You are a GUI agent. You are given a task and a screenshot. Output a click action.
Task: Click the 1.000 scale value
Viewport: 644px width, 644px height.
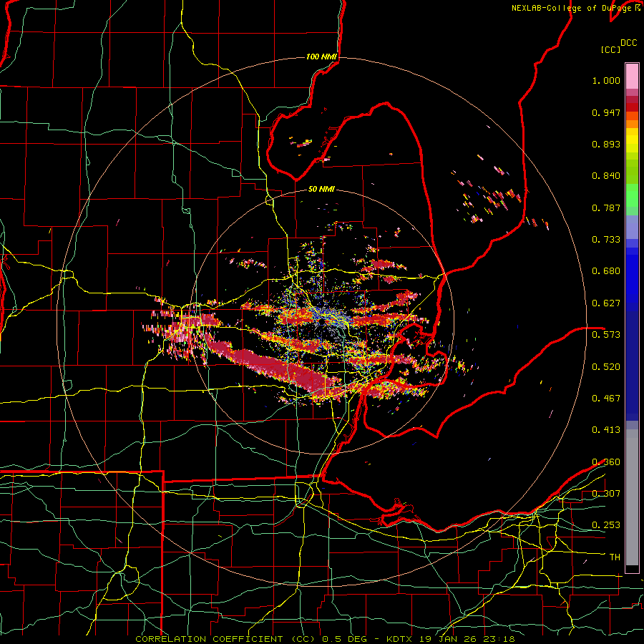click(606, 80)
